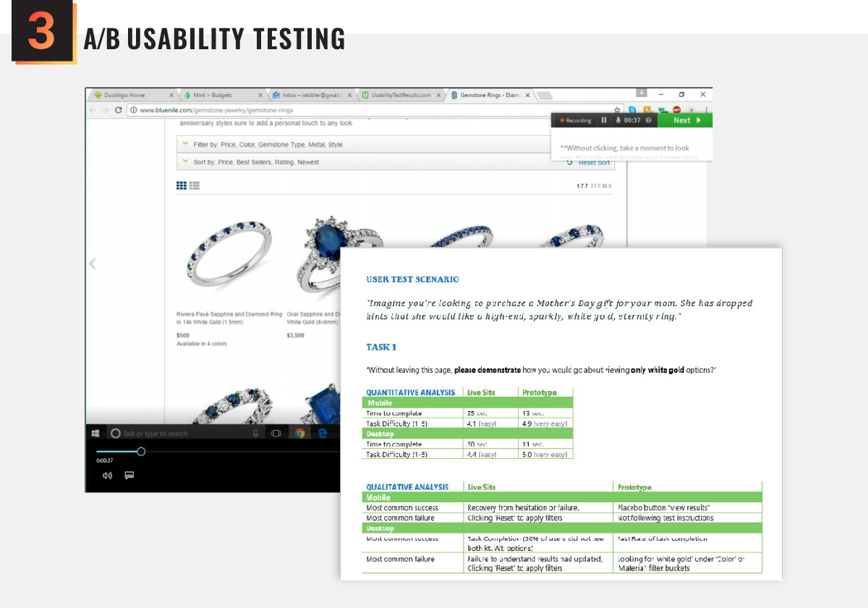
Task: Open the Gmail Inbox browser tab
Action: (312, 95)
